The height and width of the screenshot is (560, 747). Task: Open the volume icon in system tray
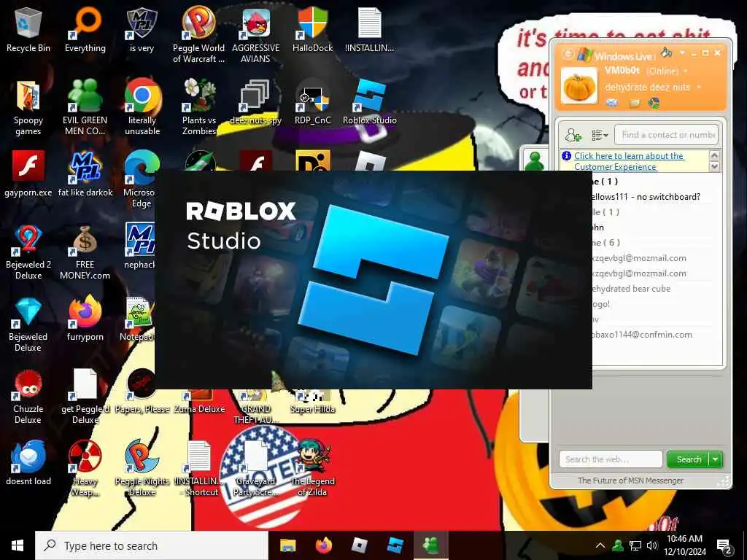click(x=652, y=545)
